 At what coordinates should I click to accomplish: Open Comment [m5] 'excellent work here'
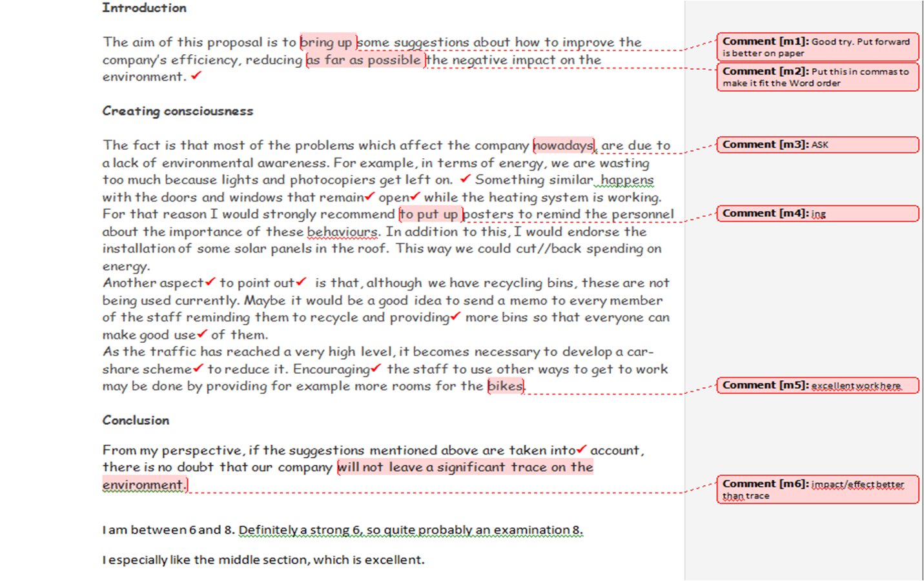coord(817,385)
